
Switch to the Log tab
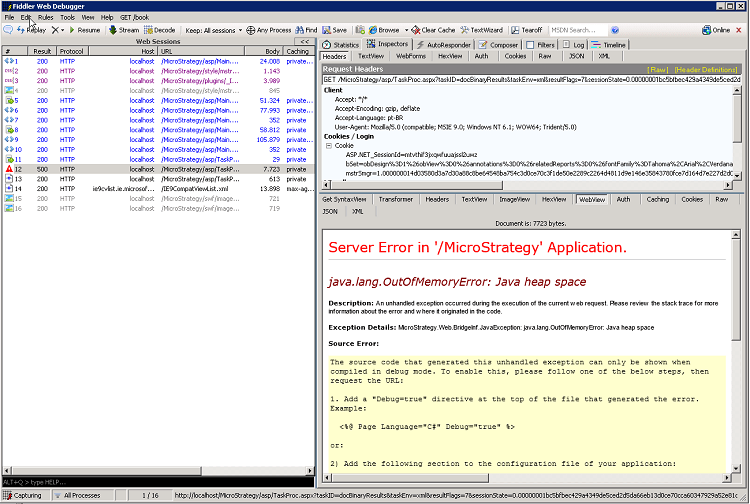click(574, 44)
